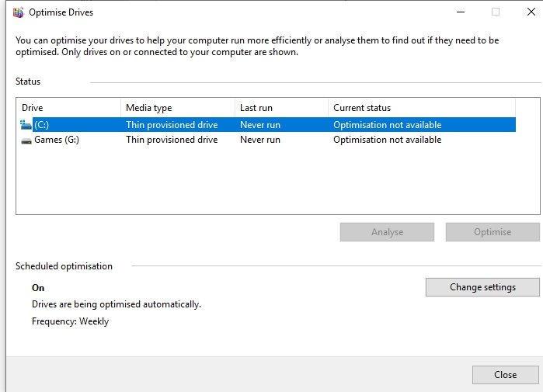
Task: Click Never run in Games (G:) row
Action: point(260,140)
